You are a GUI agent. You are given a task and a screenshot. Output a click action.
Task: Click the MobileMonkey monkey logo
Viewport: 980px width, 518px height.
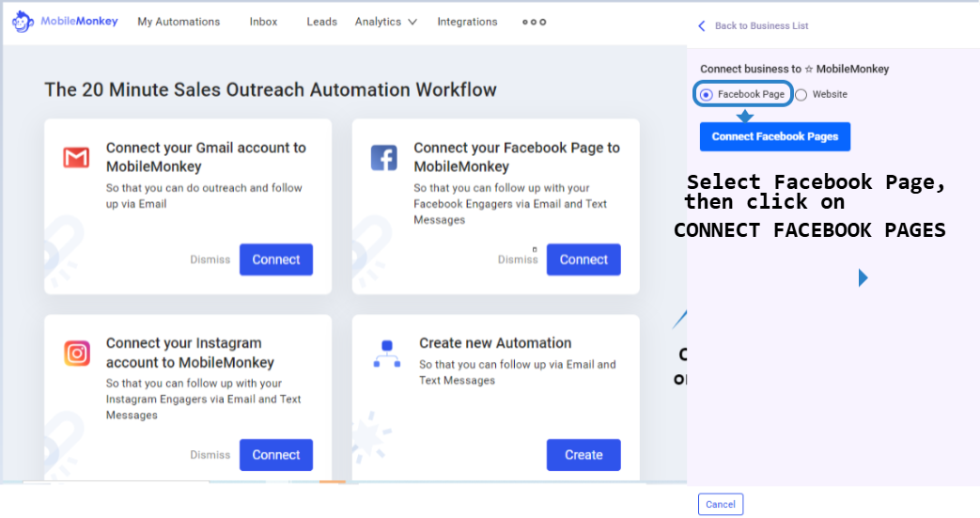pyautogui.click(x=23, y=22)
